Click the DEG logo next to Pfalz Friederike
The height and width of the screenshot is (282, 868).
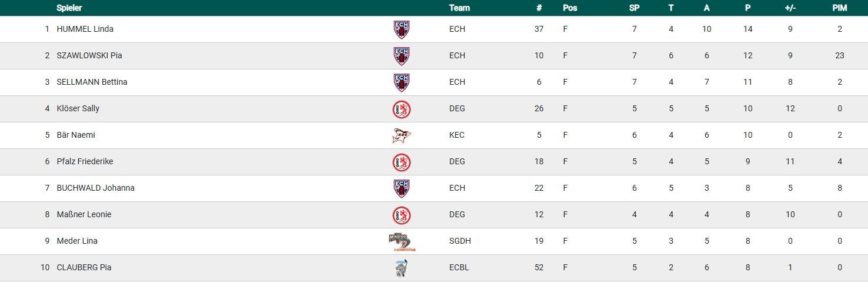(402, 162)
